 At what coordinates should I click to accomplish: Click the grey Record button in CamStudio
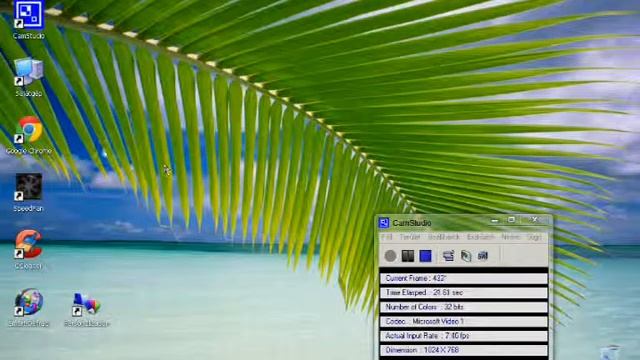(390, 256)
